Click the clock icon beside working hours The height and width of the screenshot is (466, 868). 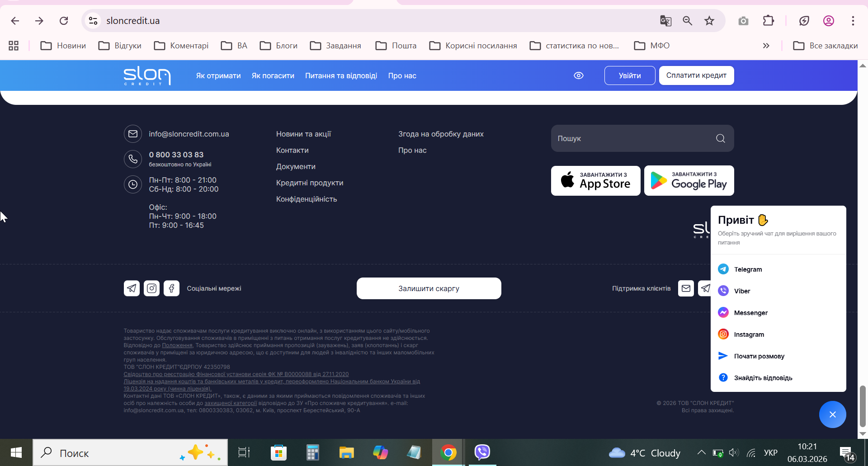(x=133, y=184)
